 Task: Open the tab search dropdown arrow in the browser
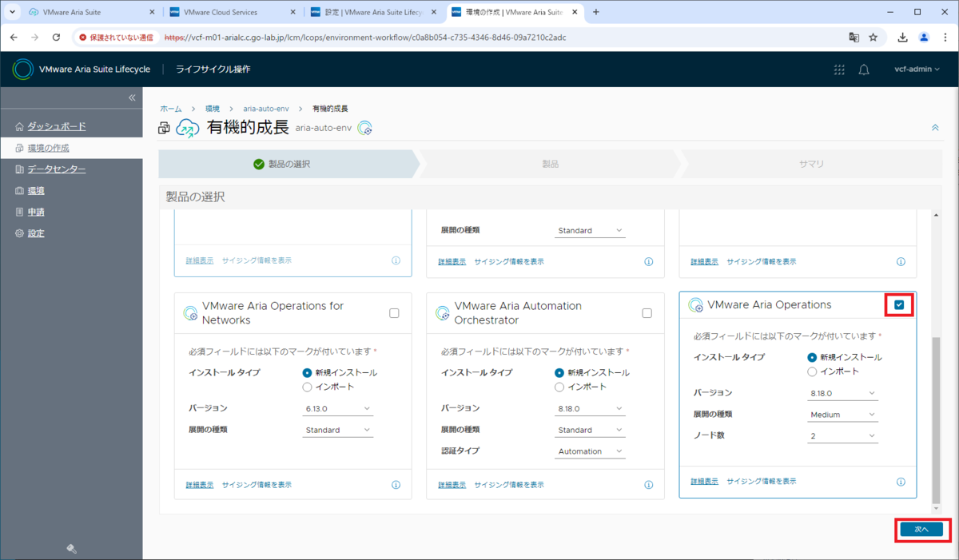pos(12,12)
